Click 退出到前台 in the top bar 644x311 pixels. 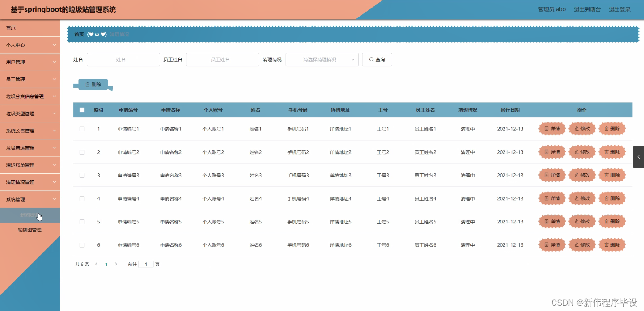tap(587, 9)
